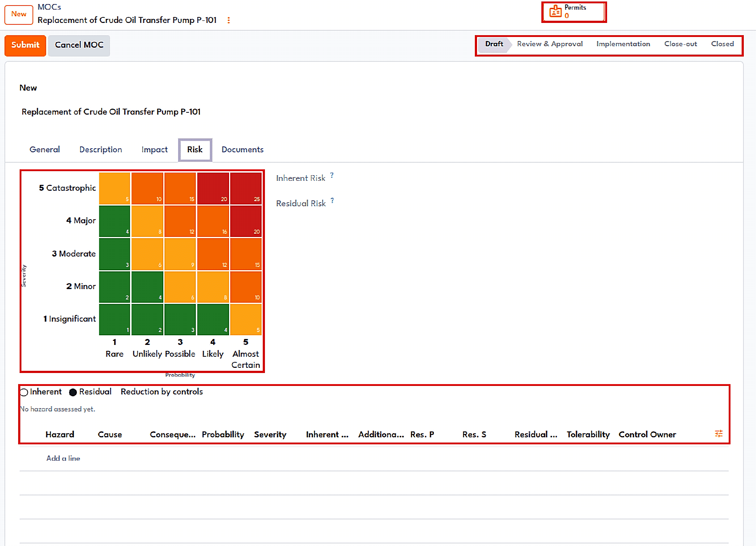Image resolution: width=756 pixels, height=546 pixels.
Task: Switch to the Documents tab
Action: pos(242,149)
